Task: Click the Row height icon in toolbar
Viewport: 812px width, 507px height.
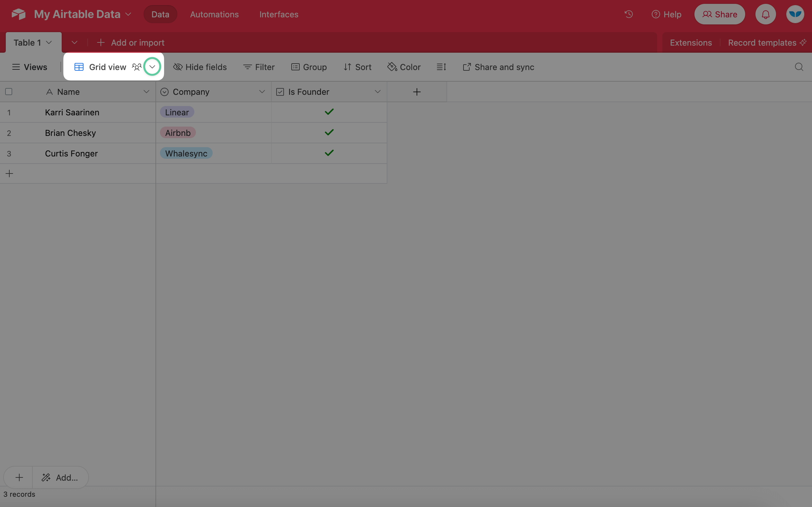Action: [x=441, y=66]
